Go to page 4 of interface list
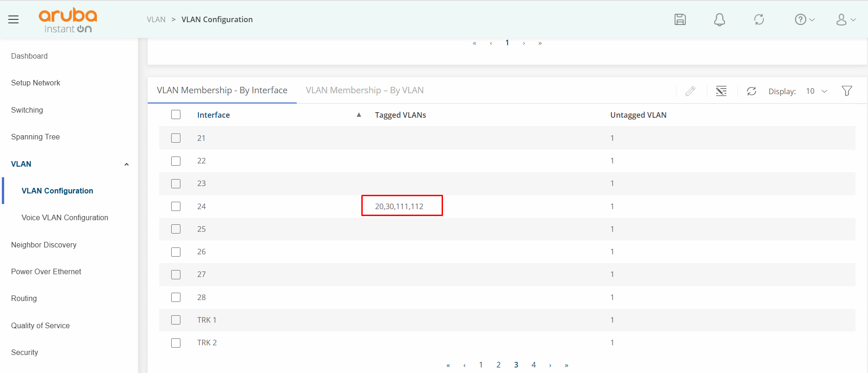The image size is (868, 373). click(533, 365)
